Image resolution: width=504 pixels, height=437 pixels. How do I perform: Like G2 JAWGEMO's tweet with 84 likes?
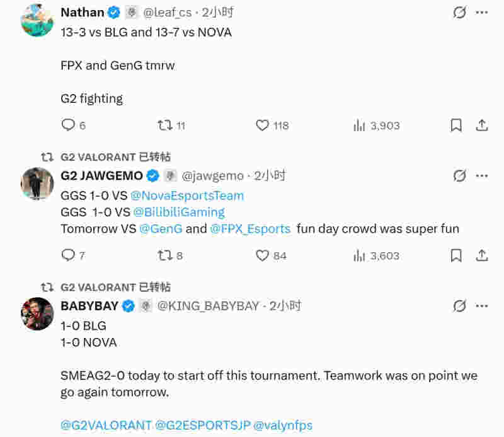[x=263, y=255]
